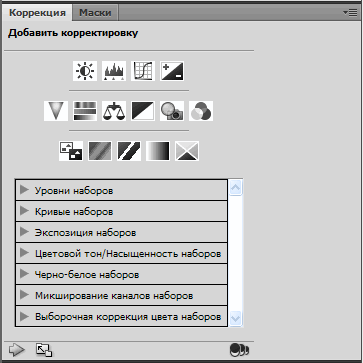
Task: Expand Цветовой тон/Насыщенность наборов presets
Action: pyautogui.click(x=24, y=253)
